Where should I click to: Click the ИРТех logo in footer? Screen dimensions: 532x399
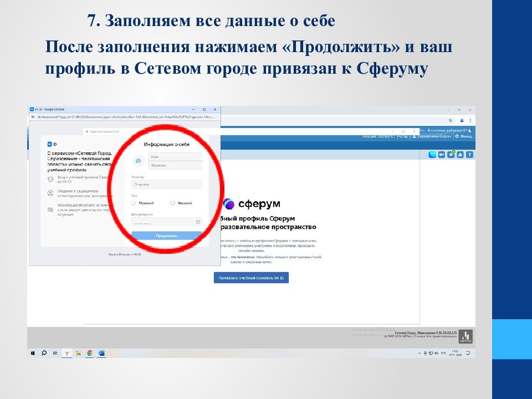[465, 336]
